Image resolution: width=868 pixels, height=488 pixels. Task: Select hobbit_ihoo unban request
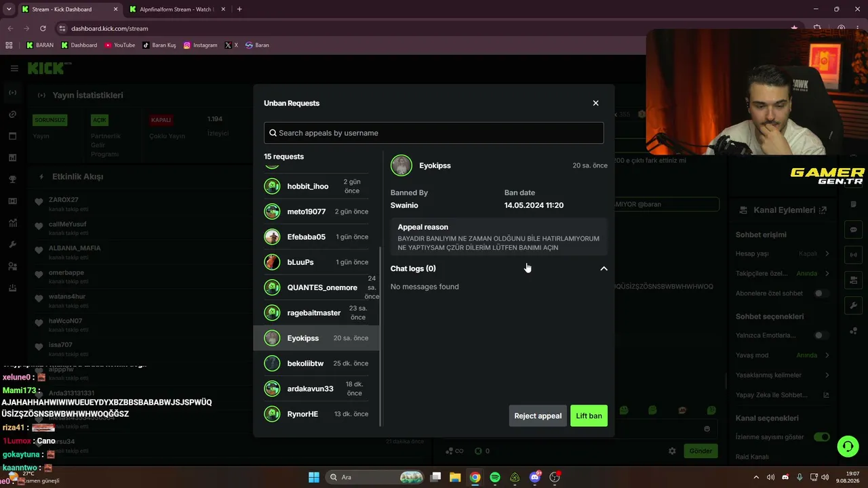click(316, 186)
